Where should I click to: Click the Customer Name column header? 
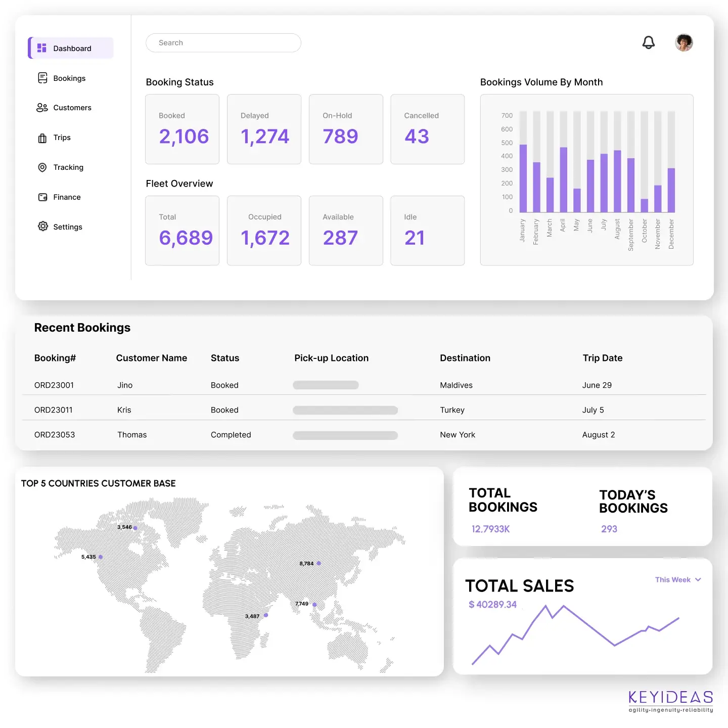tap(152, 358)
